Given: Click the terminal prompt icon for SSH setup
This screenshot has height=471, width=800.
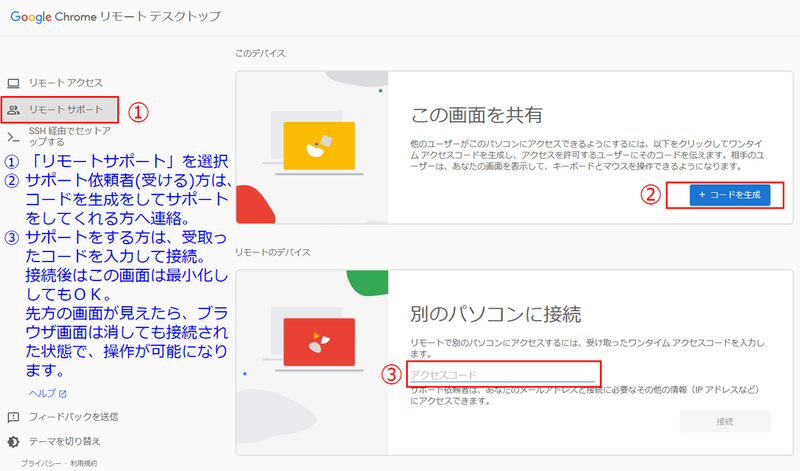Looking at the screenshot, I should click(13, 137).
